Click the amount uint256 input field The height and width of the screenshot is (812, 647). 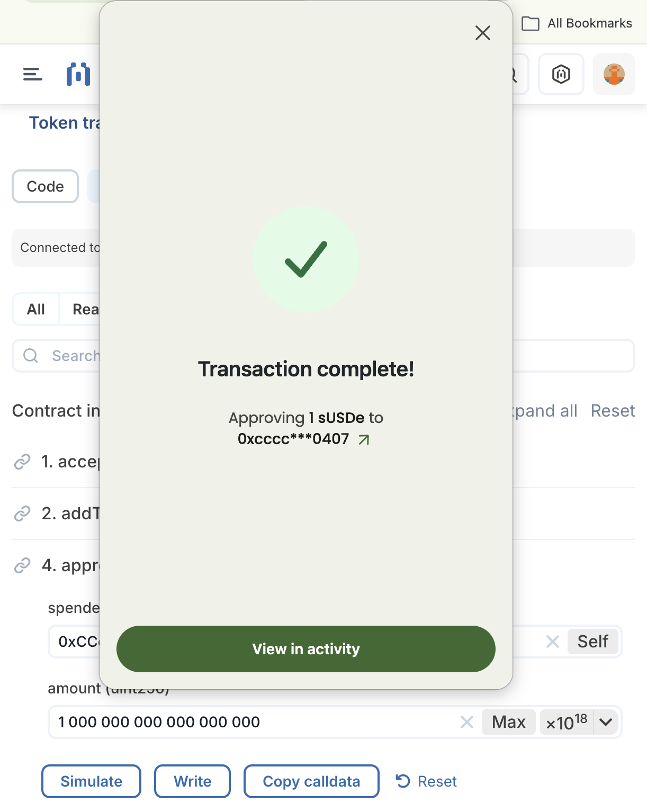[x=254, y=722]
